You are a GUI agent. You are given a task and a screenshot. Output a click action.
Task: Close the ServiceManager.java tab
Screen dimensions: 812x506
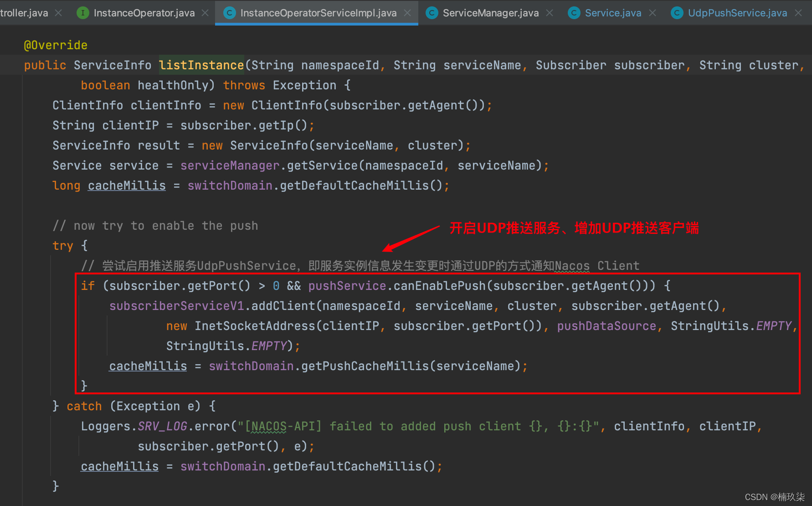point(550,13)
